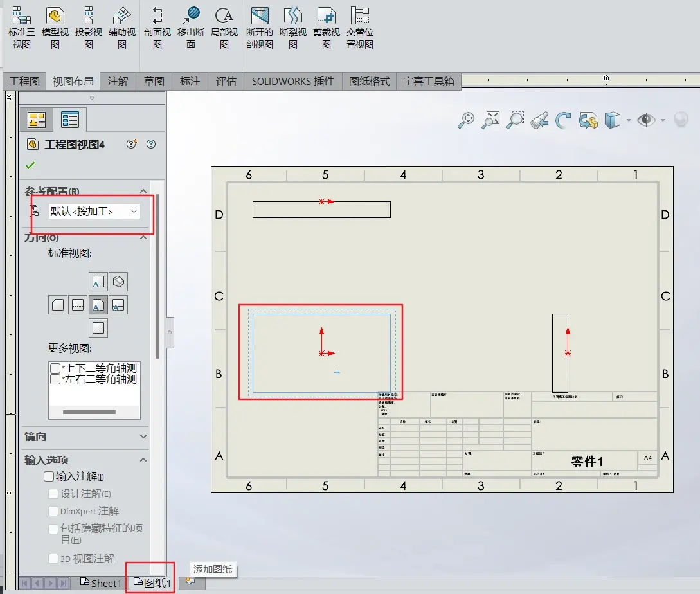700x594 pixels.
Task: Switch to the Sheet1 sheet tab
Action: (101, 583)
